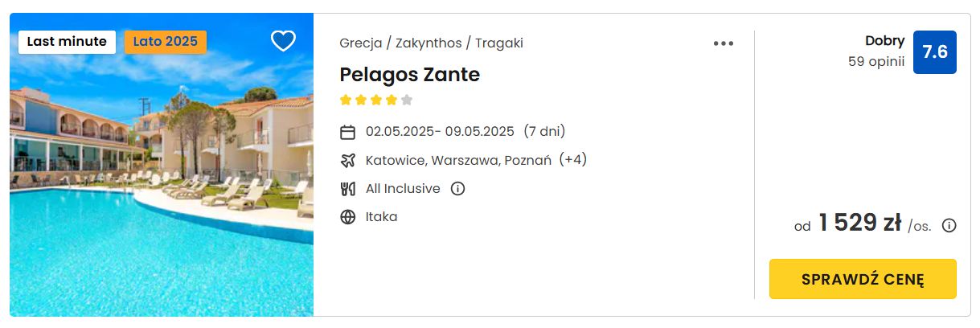Click the Grecja / Zakynthos / Tragaki location
980x328 pixels.
tap(431, 43)
